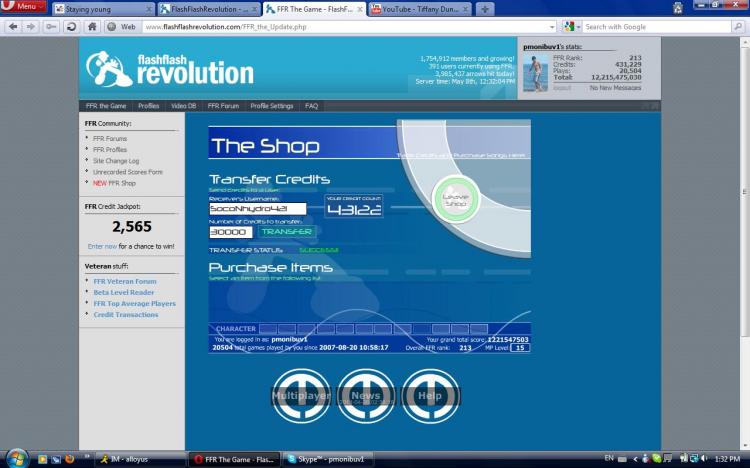Close the Staying young tab
The width and height of the screenshot is (750, 468).
coord(148,10)
